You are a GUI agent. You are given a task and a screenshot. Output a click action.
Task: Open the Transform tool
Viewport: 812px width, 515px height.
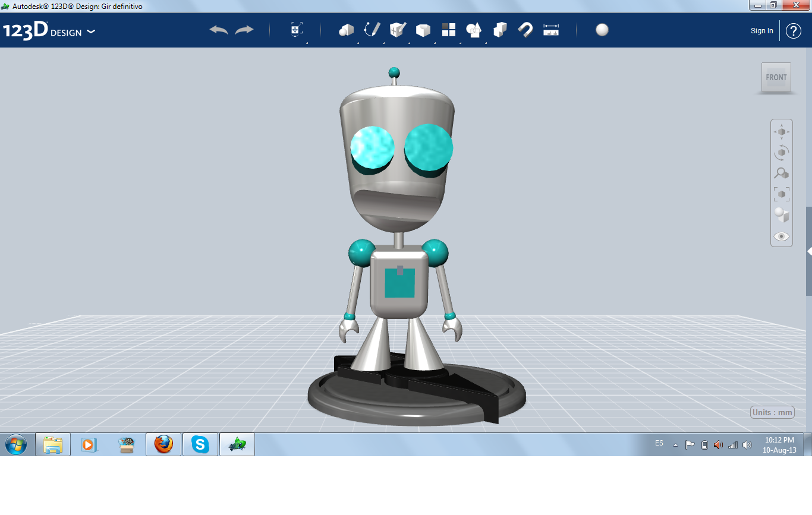click(297, 30)
